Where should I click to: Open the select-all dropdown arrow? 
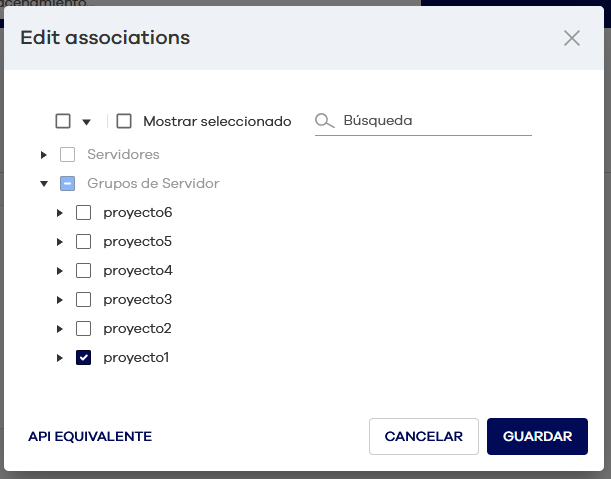pos(87,122)
